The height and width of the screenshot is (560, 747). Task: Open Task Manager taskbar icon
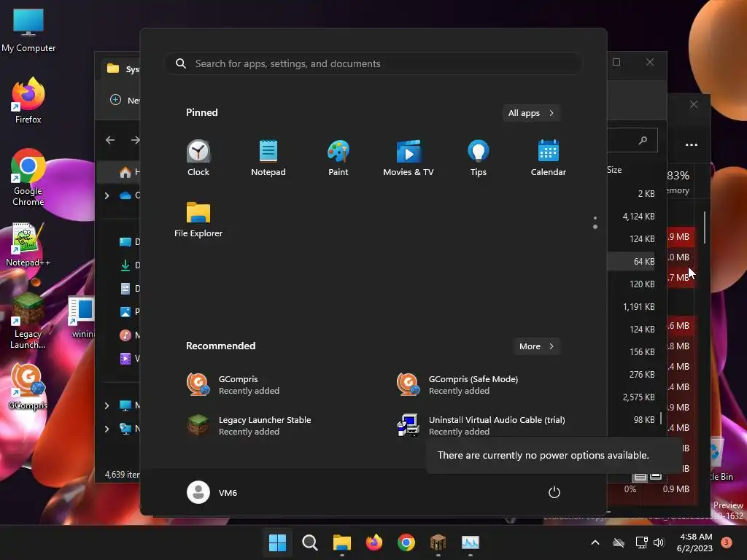471,542
